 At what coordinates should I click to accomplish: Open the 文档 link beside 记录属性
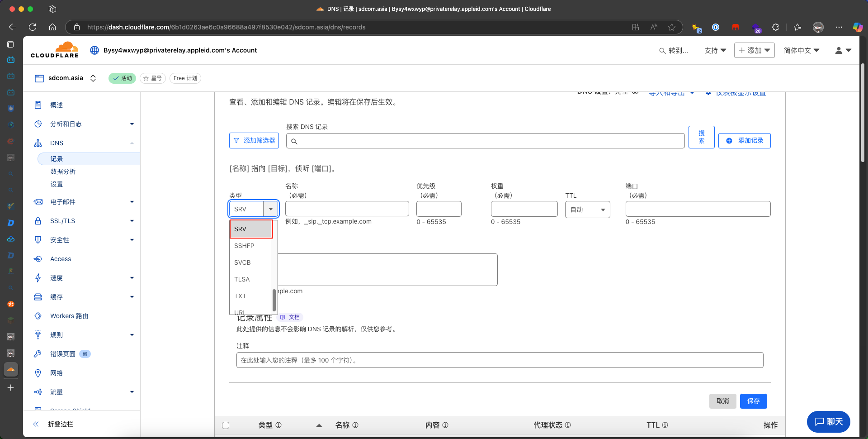coord(290,317)
